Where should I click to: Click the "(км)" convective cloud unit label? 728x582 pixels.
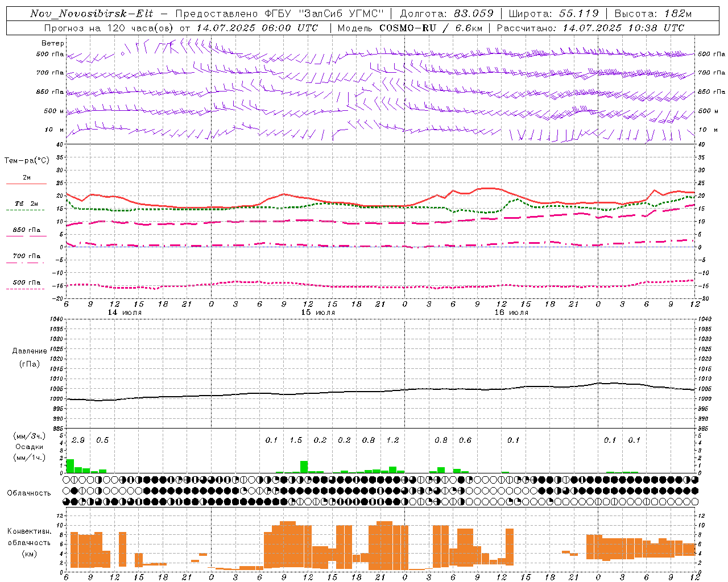click(30, 554)
